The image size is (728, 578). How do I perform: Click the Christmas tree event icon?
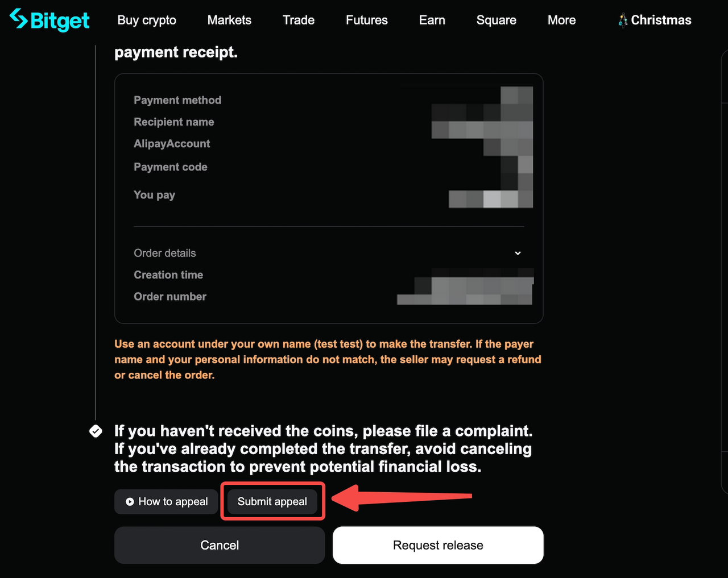click(623, 19)
